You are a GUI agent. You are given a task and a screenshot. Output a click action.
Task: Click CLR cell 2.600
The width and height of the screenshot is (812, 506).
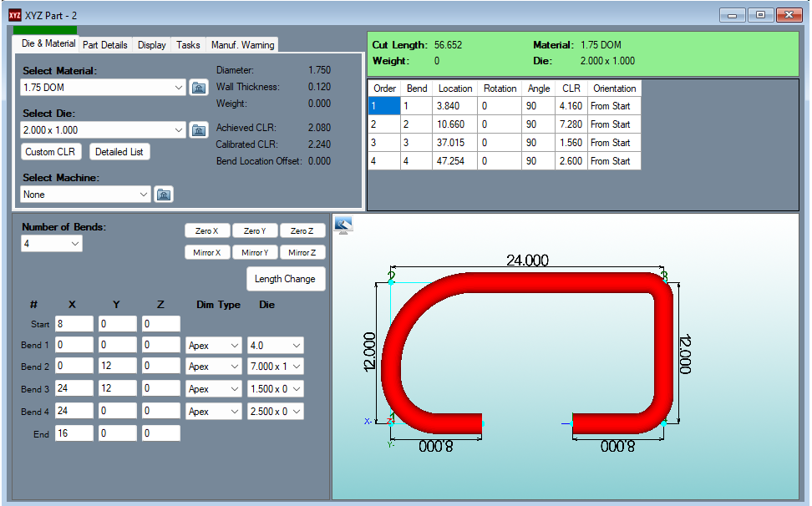click(x=571, y=161)
